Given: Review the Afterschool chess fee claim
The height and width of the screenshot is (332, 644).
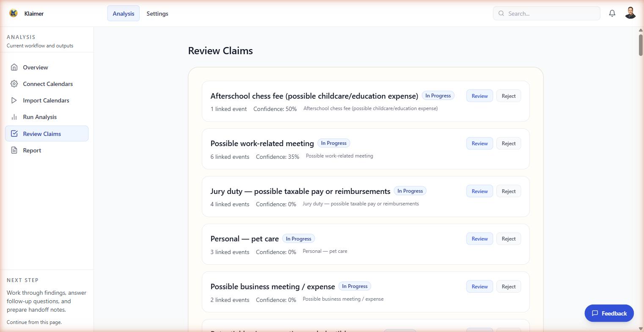Looking at the screenshot, I should (x=479, y=96).
